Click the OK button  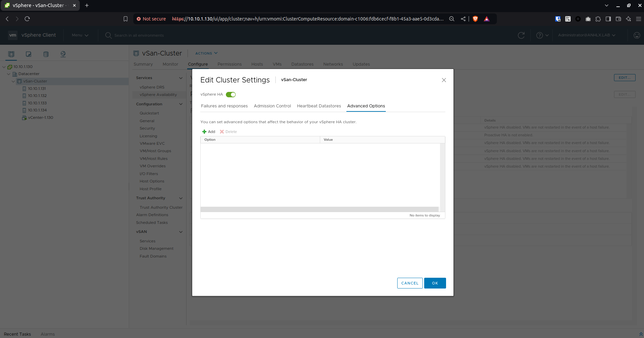(x=435, y=283)
